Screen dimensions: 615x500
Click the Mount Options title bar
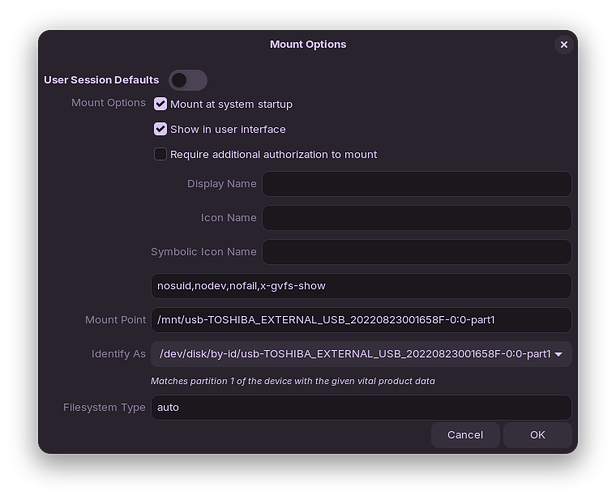pos(307,45)
